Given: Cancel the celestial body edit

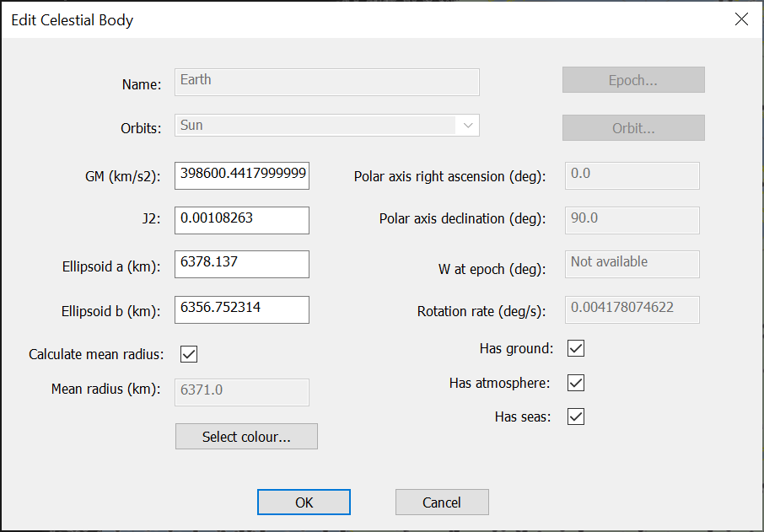Looking at the screenshot, I should pos(442,502).
